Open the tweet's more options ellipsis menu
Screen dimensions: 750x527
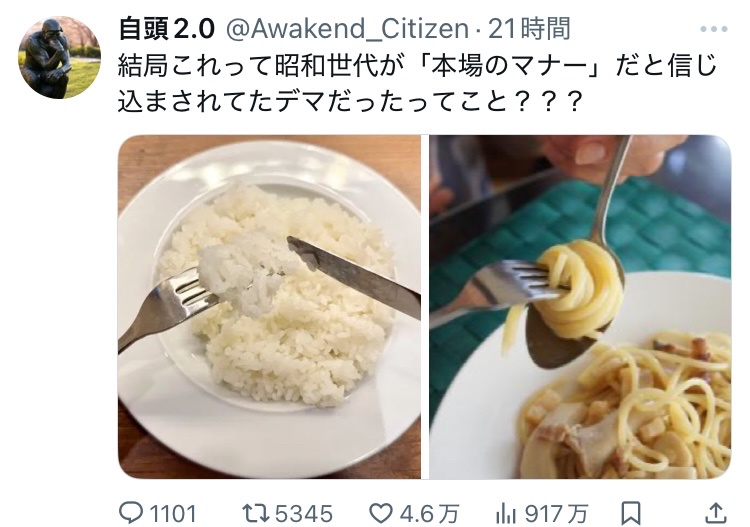[714, 30]
